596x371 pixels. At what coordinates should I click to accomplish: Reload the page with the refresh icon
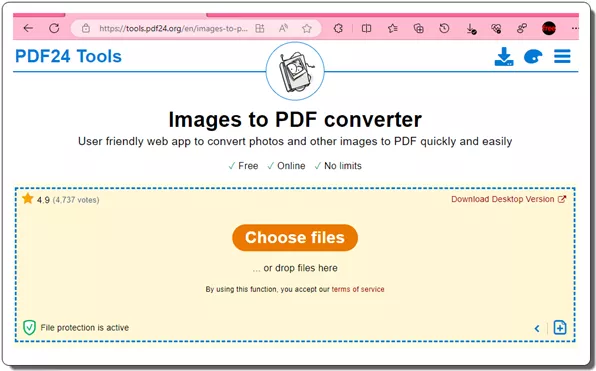[54, 28]
